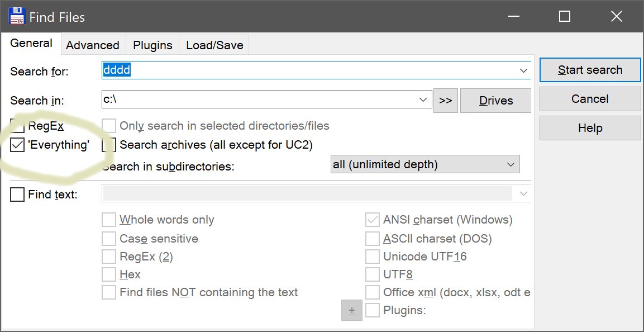
Task: Expand the Find text dropdown arrow
Action: coord(523,194)
